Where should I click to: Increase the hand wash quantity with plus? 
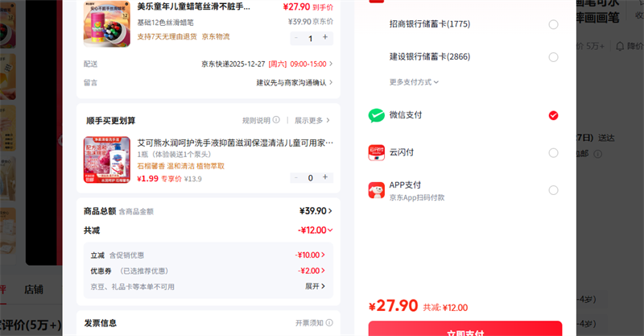click(325, 177)
